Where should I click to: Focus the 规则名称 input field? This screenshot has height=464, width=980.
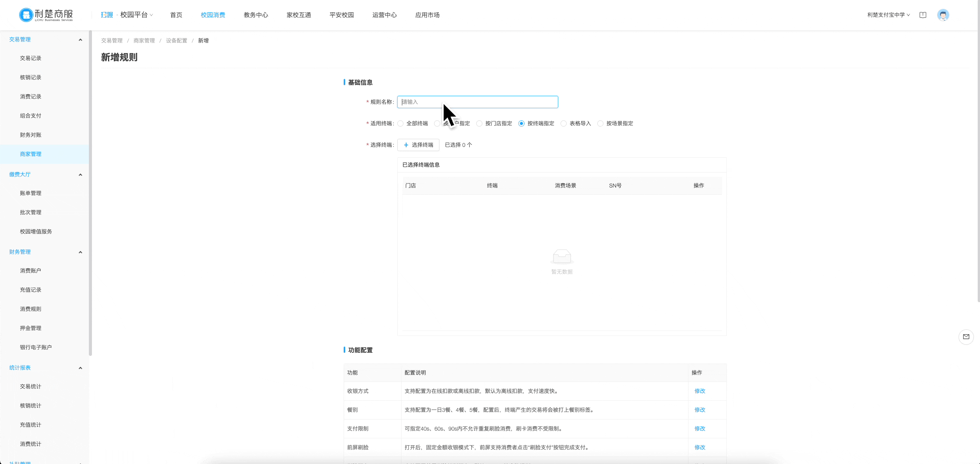click(478, 102)
